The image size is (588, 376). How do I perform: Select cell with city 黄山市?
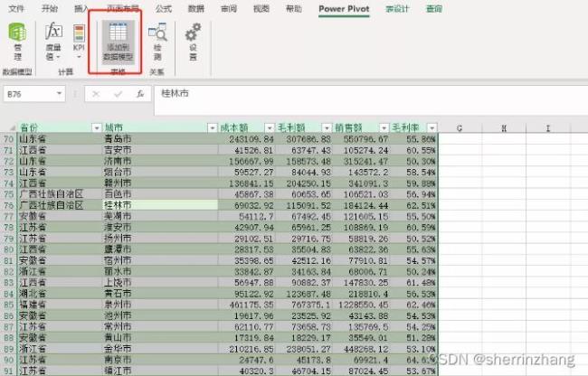tap(160, 337)
